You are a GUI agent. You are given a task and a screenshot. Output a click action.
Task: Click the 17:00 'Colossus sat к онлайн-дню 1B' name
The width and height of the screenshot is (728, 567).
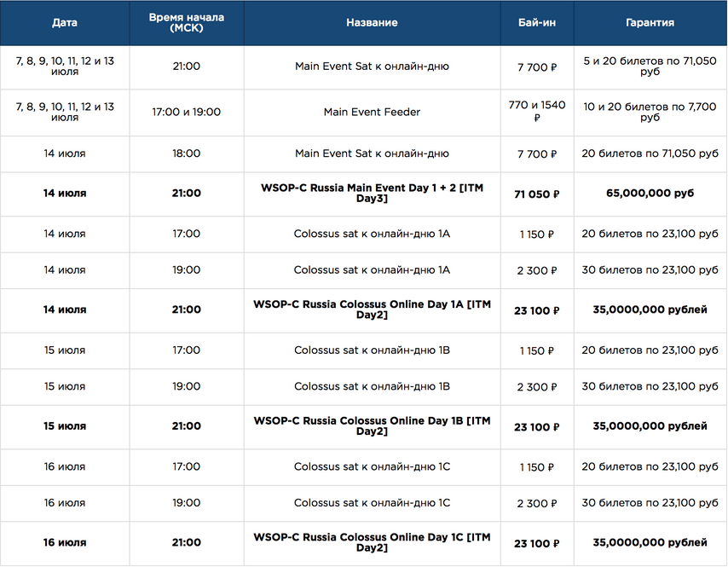pos(372,350)
